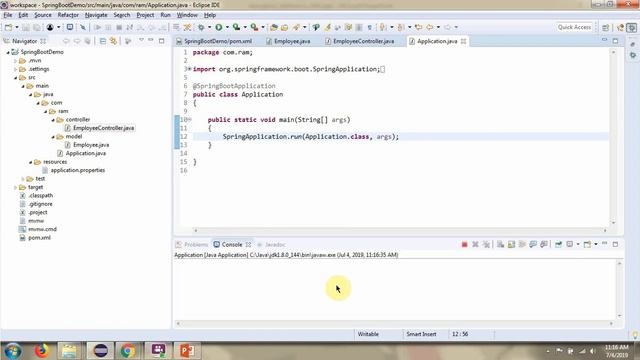The image size is (640, 360).
Task: Click Collapse All icon in Navigator
Action: 103,41
